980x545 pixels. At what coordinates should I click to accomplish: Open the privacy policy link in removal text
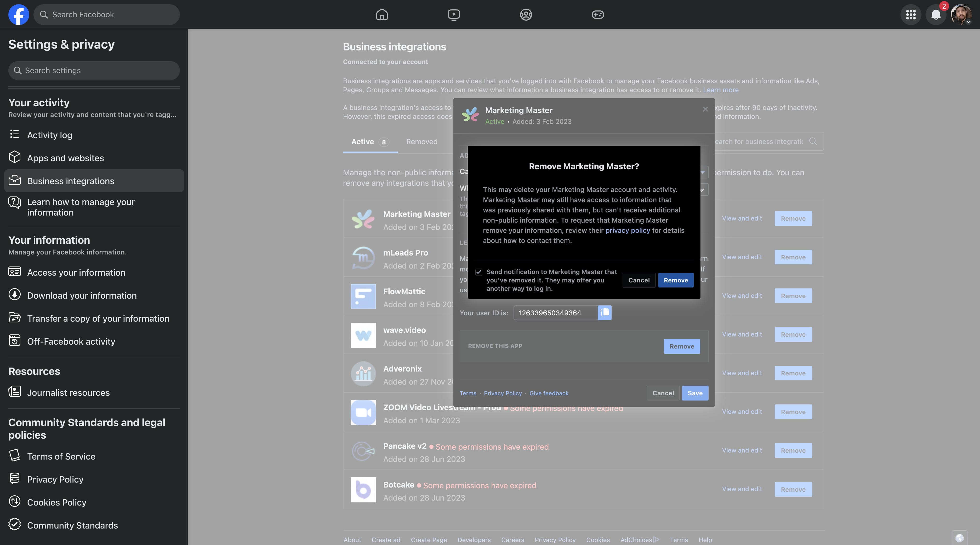[627, 230]
